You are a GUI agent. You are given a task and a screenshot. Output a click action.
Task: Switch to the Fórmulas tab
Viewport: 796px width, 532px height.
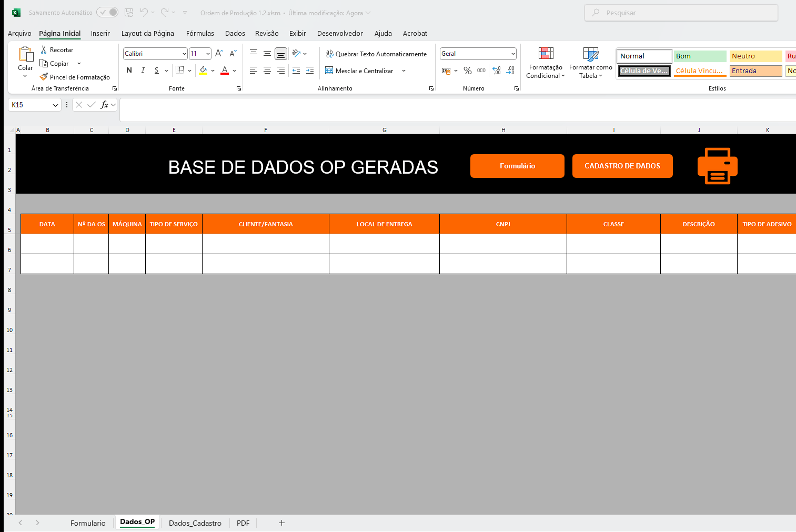point(200,33)
